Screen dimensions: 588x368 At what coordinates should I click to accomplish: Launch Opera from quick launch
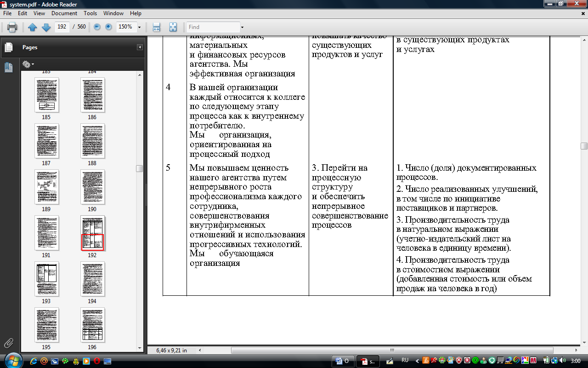96,361
